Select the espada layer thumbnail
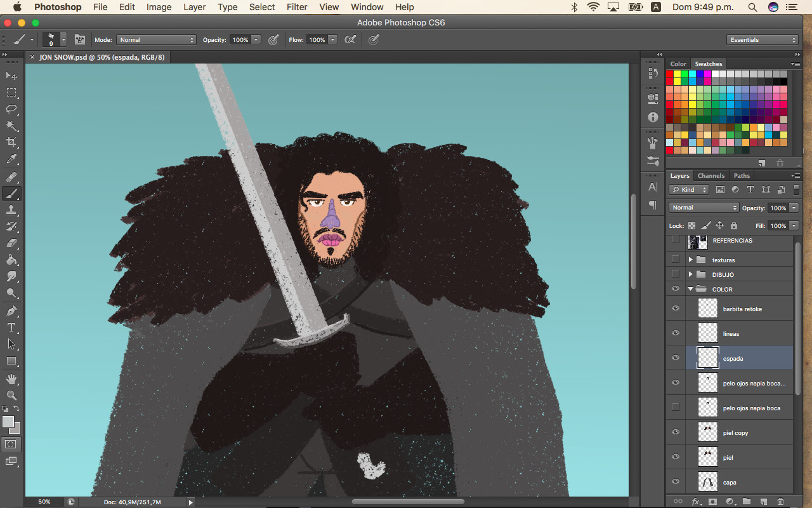 (x=707, y=358)
